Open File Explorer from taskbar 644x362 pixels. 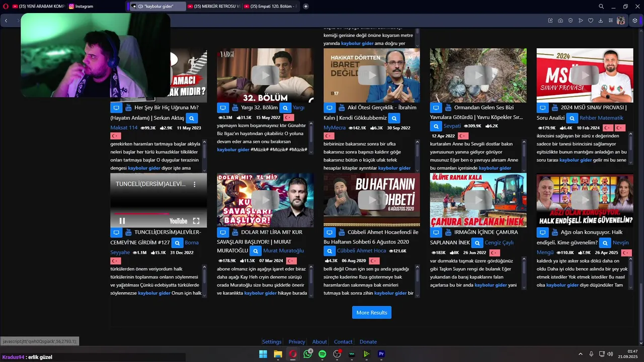pos(278,354)
